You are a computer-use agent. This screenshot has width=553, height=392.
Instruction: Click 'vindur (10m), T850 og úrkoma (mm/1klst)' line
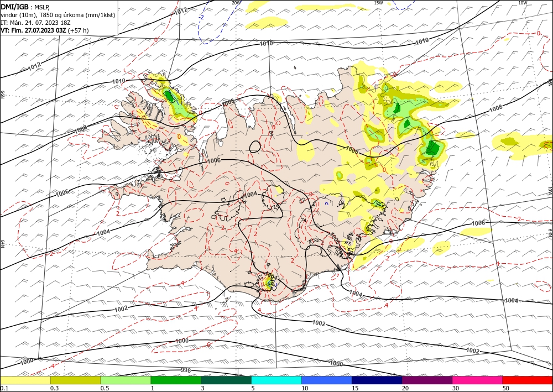tap(58, 15)
